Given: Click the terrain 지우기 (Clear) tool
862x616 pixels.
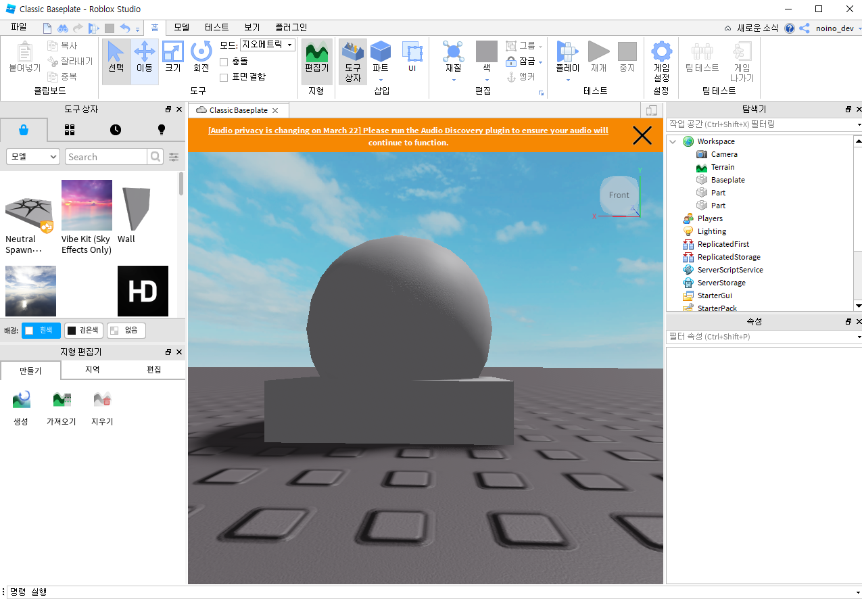Looking at the screenshot, I should click(102, 407).
